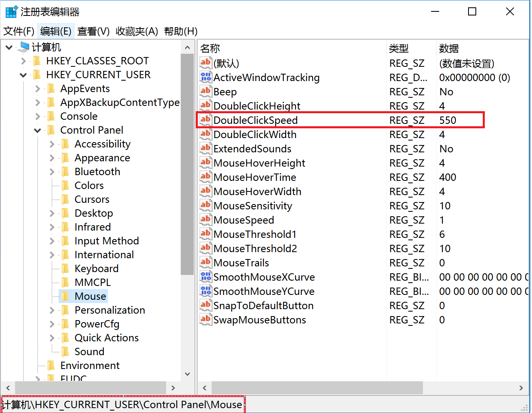Expand the Desktop key in the tree
Screen dimensions: 532x413
point(51,213)
